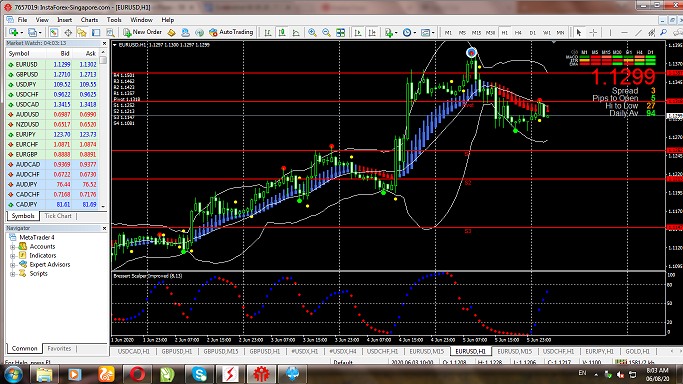Switch timeframe to D1
Image resolution: width=683 pixels, height=384 pixels.
pos(532,33)
